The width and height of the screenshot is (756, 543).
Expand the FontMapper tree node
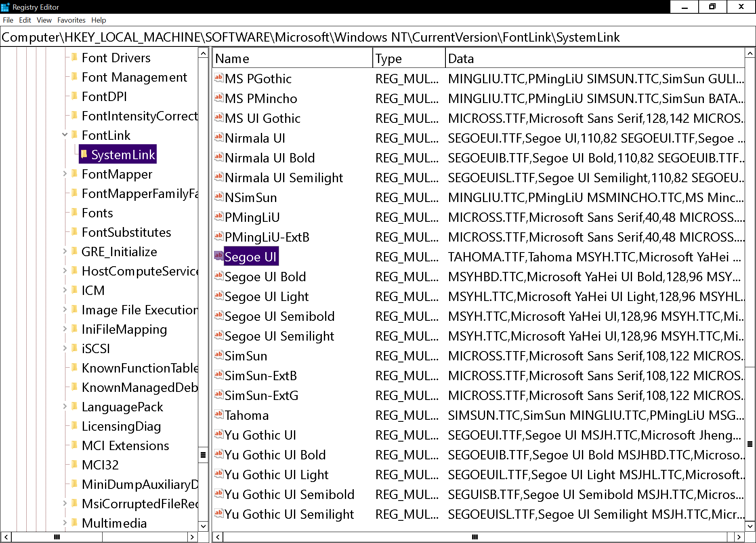pos(65,173)
